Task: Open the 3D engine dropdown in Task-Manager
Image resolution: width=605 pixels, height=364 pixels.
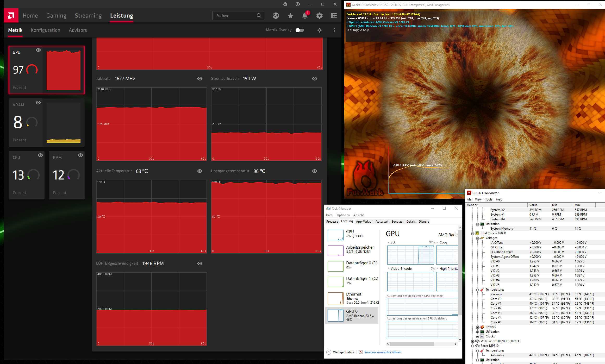Action: coord(389,242)
